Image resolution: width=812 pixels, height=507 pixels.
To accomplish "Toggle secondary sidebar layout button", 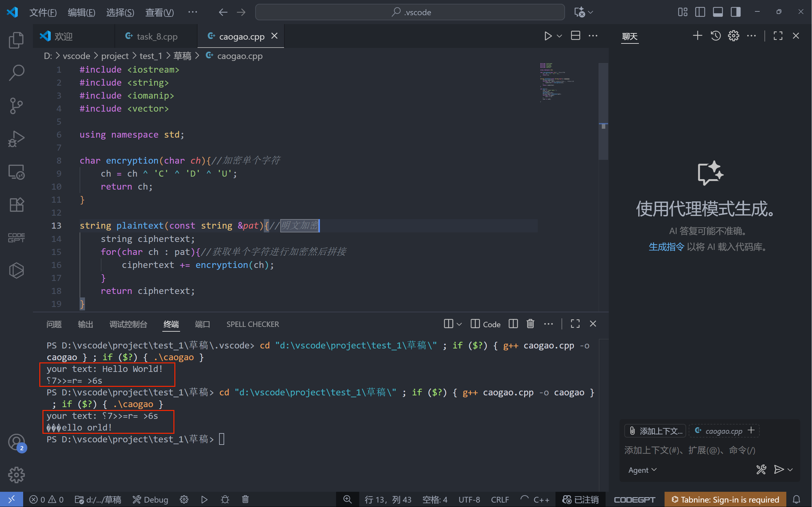I will [x=736, y=12].
